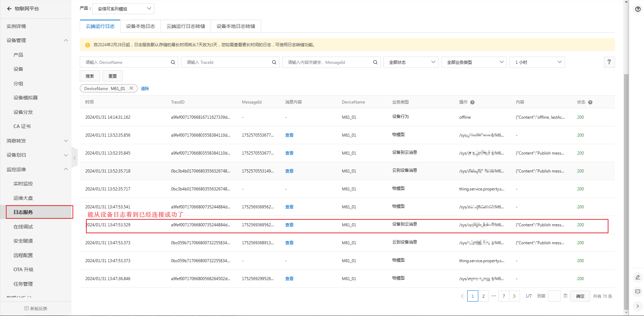Select page 1 in pagination

[473, 296]
